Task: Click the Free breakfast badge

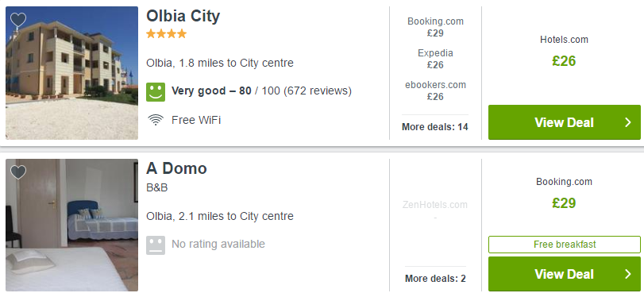Action: [x=565, y=245]
